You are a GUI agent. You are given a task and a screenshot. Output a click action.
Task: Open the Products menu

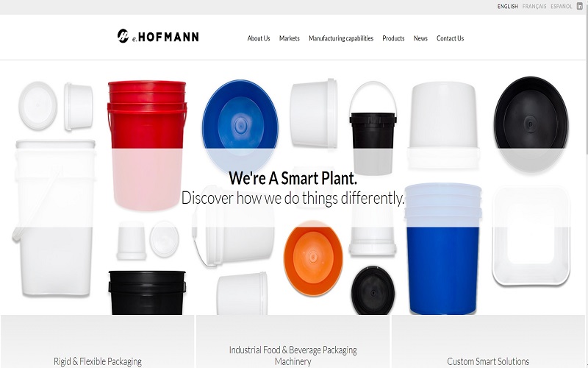point(393,38)
